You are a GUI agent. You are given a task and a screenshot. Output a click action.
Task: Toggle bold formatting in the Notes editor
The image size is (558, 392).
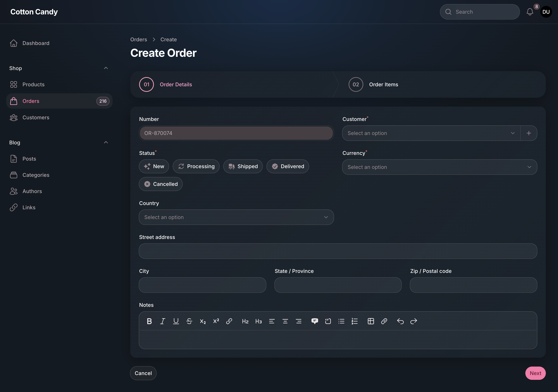point(149,321)
